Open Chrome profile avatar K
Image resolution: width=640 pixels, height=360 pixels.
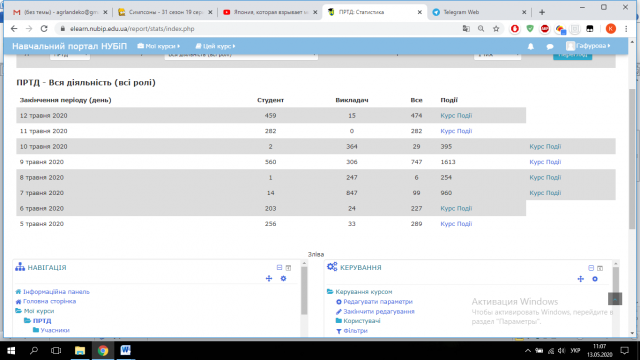tap(611, 29)
